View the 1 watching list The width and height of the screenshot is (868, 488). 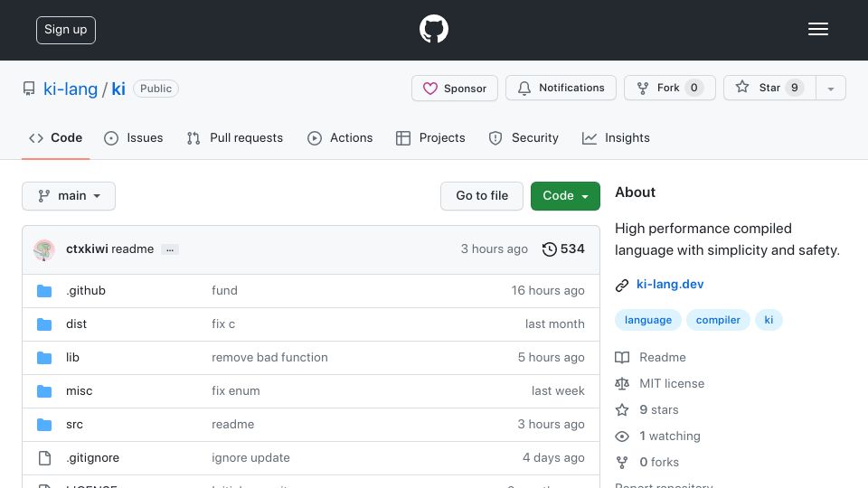click(x=669, y=436)
